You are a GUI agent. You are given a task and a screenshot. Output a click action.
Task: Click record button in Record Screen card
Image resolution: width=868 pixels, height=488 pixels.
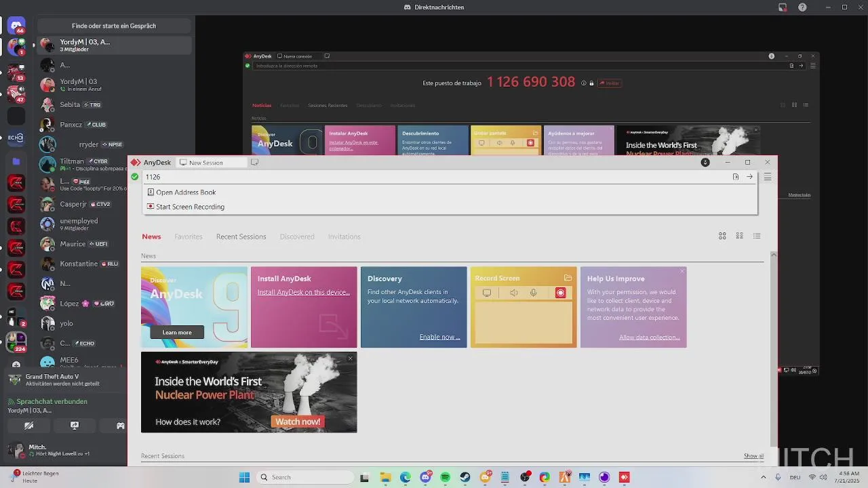[560, 293]
